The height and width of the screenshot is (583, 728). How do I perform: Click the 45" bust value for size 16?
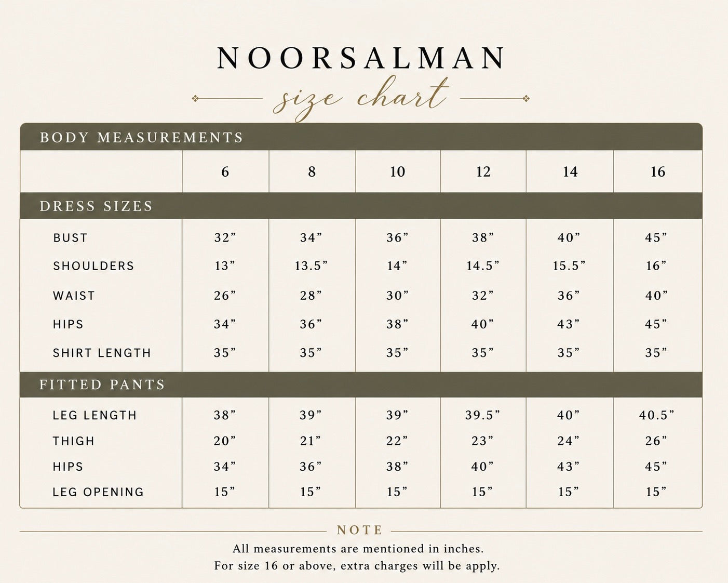click(656, 237)
